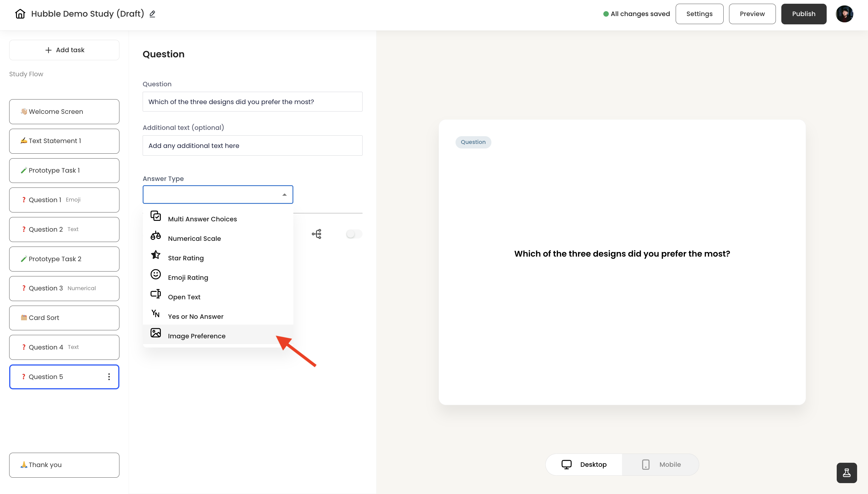Pick the Yes or No Answer option

(x=195, y=316)
